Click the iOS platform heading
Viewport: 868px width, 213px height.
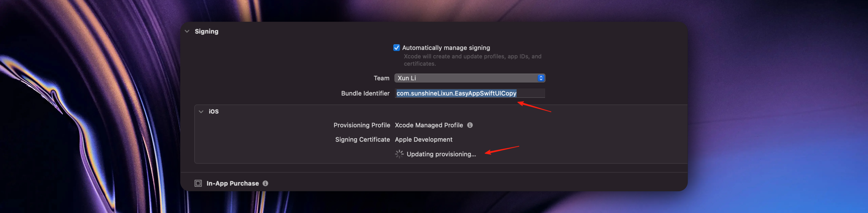click(213, 111)
